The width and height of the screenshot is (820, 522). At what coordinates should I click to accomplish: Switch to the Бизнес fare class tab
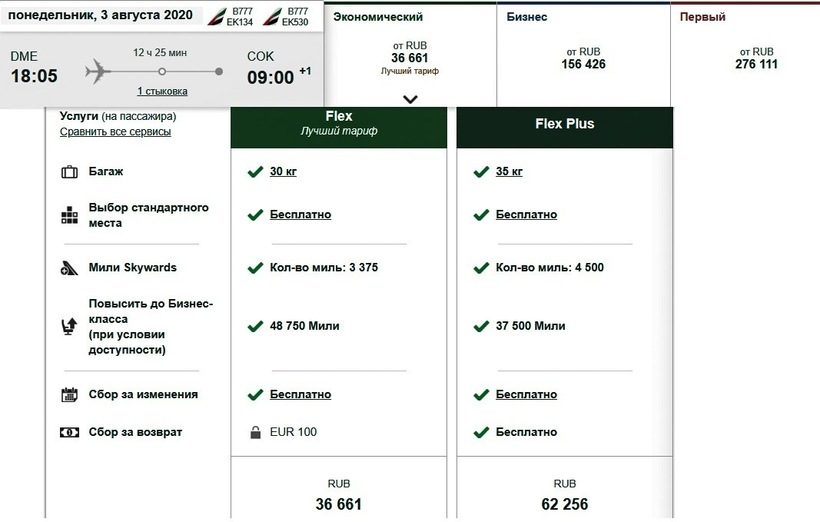582,50
